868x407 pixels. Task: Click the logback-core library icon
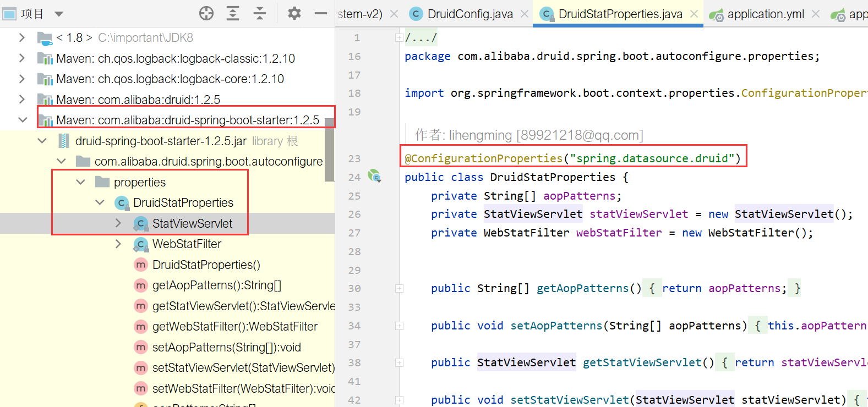pyautogui.click(x=45, y=79)
